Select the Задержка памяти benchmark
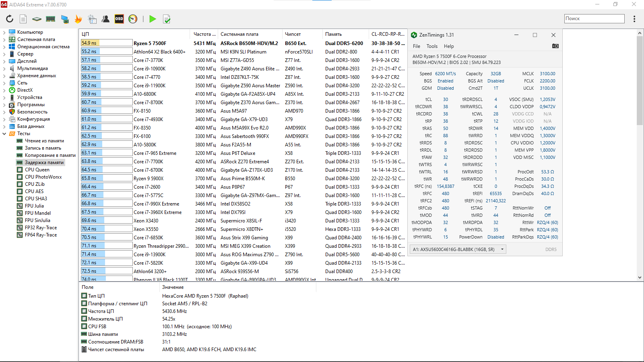 [44, 162]
